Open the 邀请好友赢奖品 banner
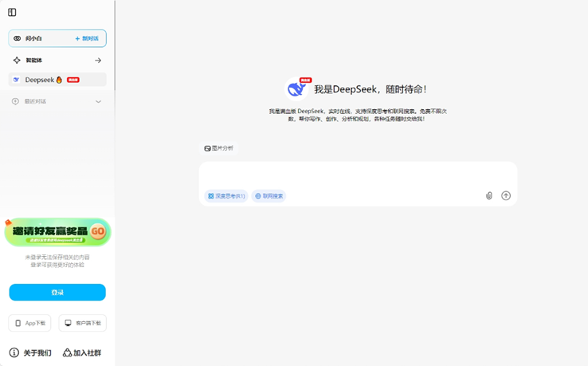This screenshot has width=588, height=366. (x=57, y=232)
